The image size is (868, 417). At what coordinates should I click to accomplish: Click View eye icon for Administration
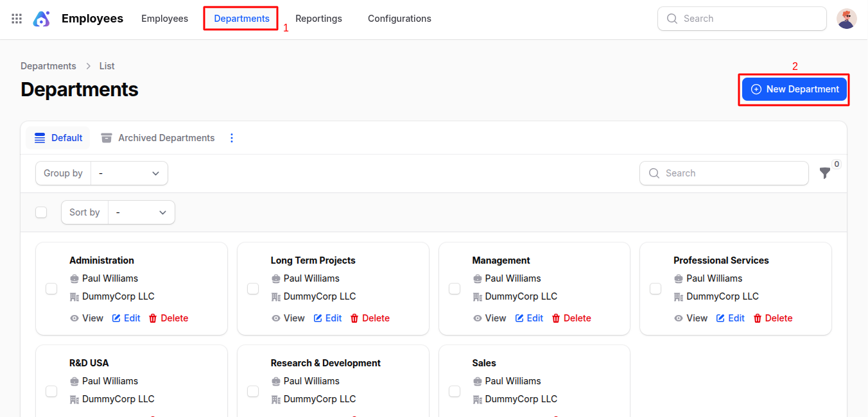click(74, 318)
